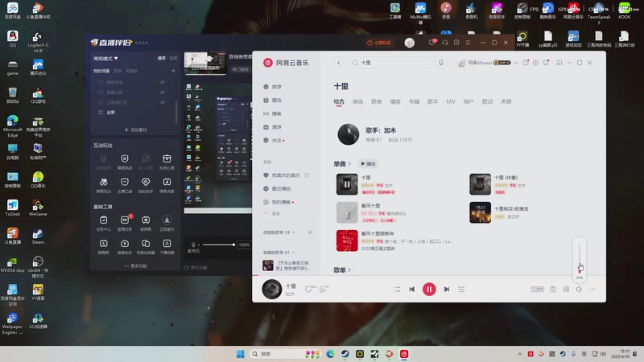The image size is (644, 362).
Task: Open 我的播客 in sidebar
Action: coord(281,202)
